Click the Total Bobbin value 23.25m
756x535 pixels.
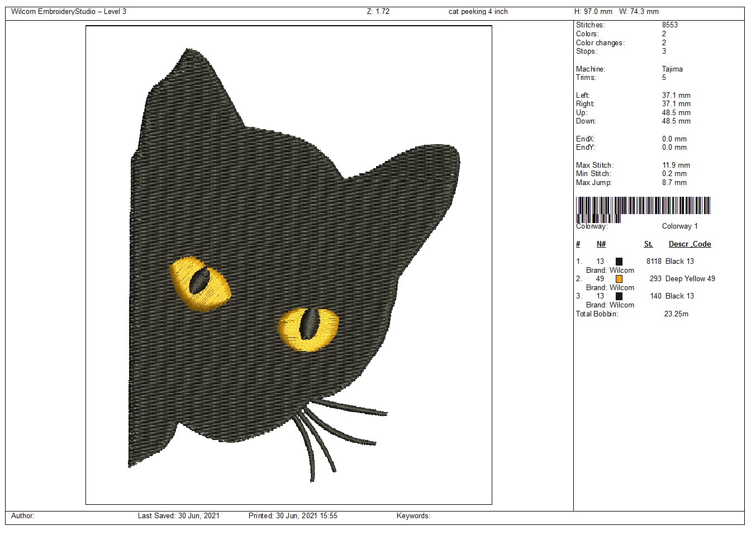pyautogui.click(x=676, y=314)
